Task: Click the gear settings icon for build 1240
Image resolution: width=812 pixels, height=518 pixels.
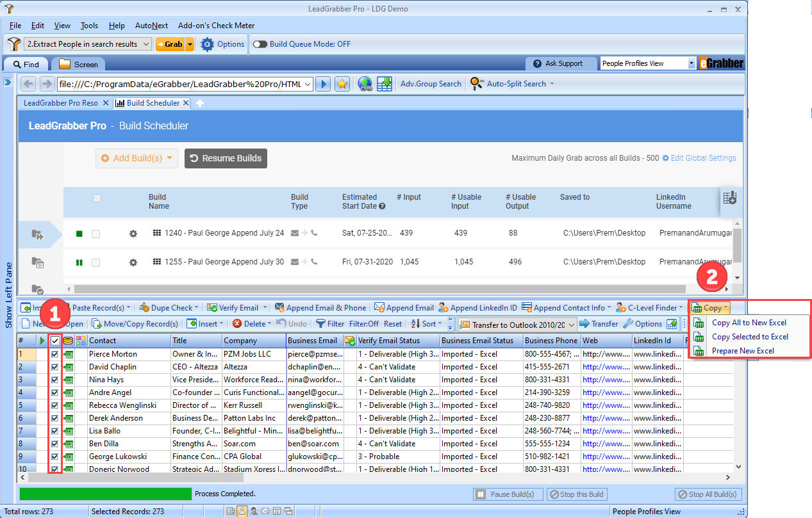Action: (133, 234)
